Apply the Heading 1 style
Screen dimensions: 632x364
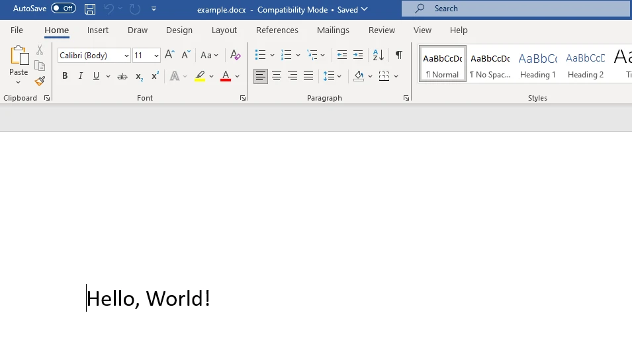coord(537,64)
